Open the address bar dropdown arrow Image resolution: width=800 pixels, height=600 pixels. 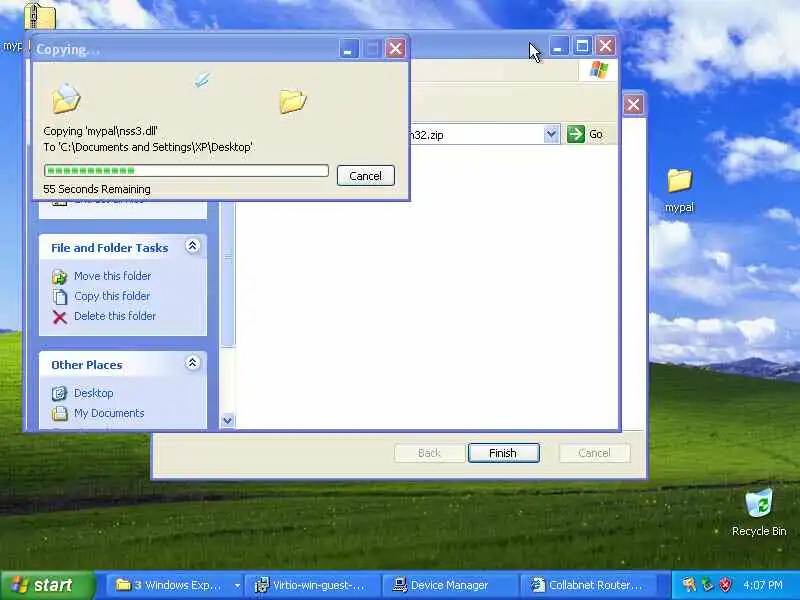[x=551, y=134]
